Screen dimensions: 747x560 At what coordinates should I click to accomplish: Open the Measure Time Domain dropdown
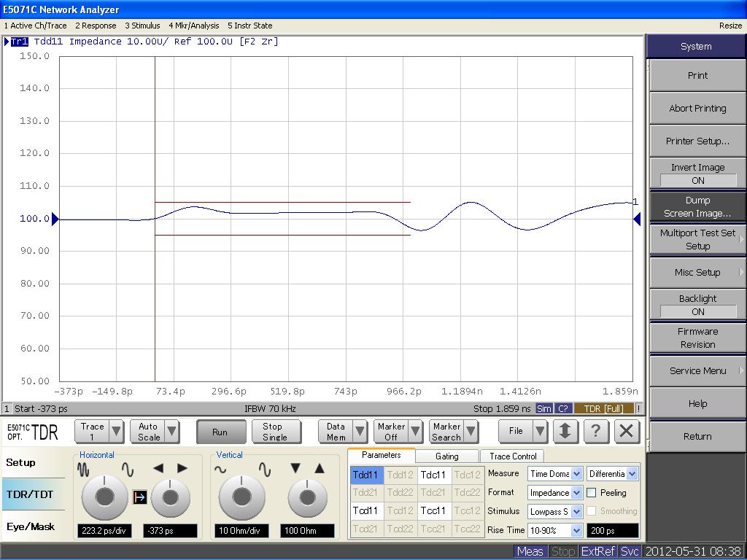point(576,474)
